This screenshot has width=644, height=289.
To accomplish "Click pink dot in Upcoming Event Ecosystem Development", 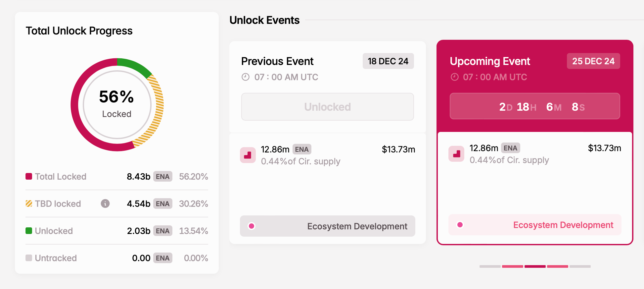I will (x=460, y=225).
